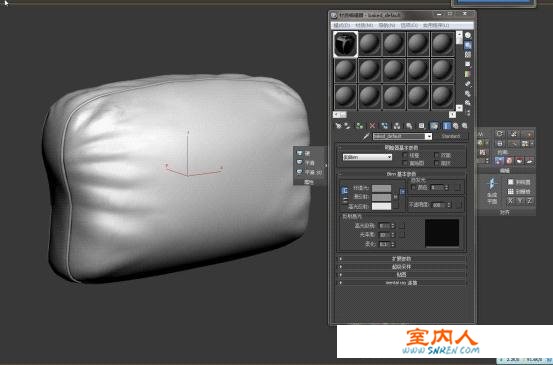Enable the 2-Sided checkbox
553x365 pixels.
pyautogui.click(x=437, y=155)
